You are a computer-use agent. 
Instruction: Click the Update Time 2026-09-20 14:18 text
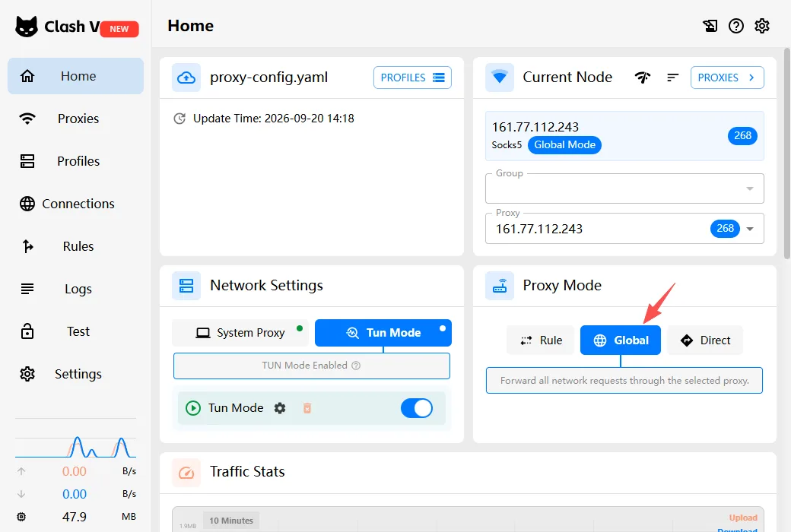click(x=273, y=119)
